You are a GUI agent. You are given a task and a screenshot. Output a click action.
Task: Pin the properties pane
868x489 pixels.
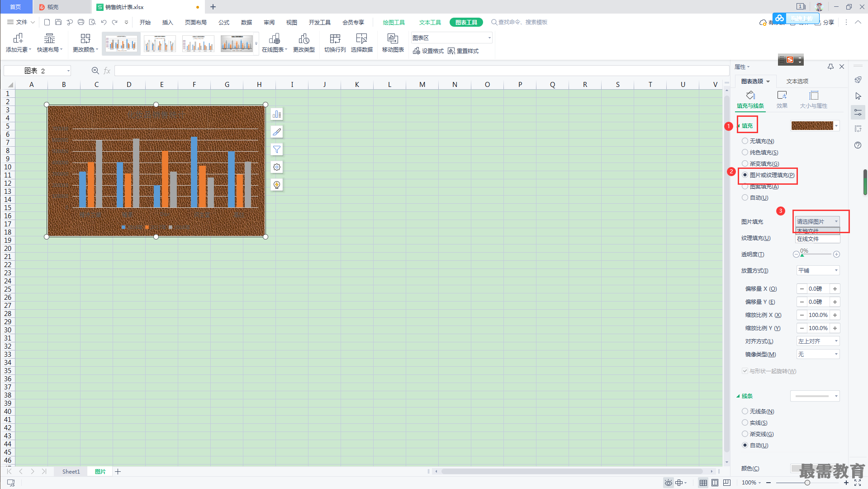tap(830, 67)
